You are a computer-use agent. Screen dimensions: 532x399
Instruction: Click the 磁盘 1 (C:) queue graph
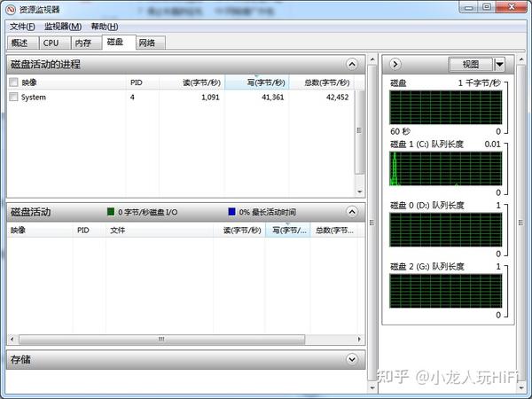pyautogui.click(x=446, y=168)
